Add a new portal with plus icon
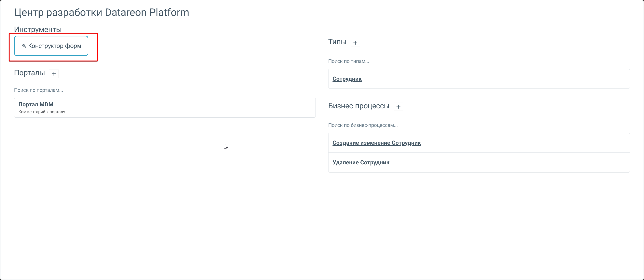 click(54, 74)
